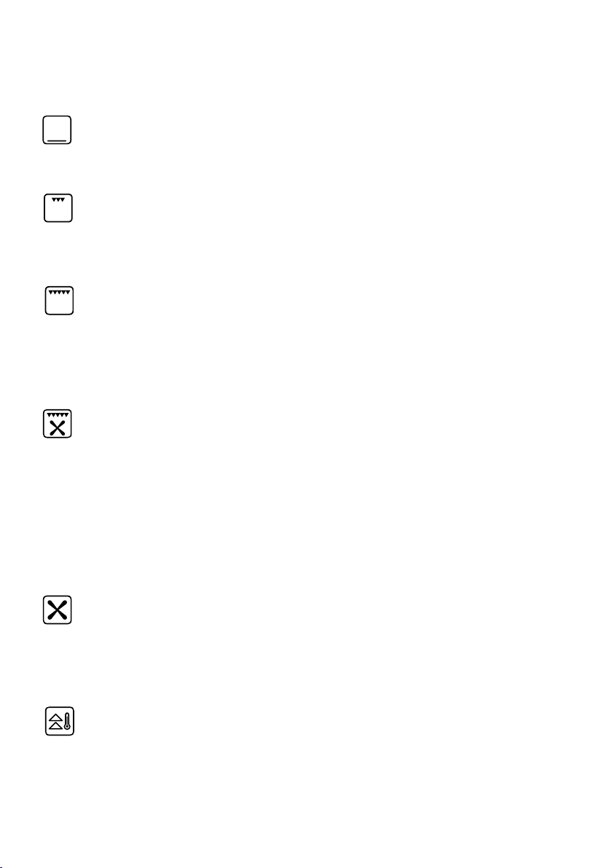The height and width of the screenshot is (868, 612).
Task: Choose the full grill icon with five triangles
Action: [x=59, y=301]
